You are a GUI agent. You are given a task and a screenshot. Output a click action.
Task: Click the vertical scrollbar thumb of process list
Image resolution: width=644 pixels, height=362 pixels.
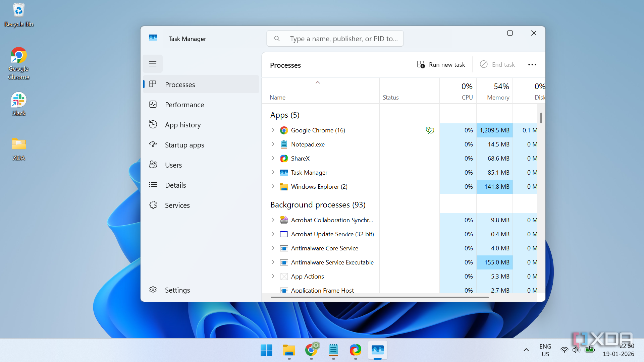(x=541, y=118)
